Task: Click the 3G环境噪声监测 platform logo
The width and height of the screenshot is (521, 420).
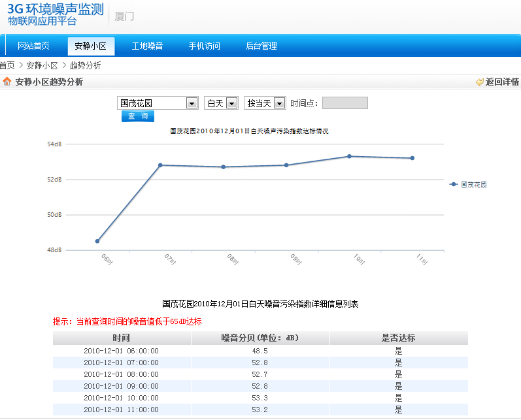Action: point(56,14)
